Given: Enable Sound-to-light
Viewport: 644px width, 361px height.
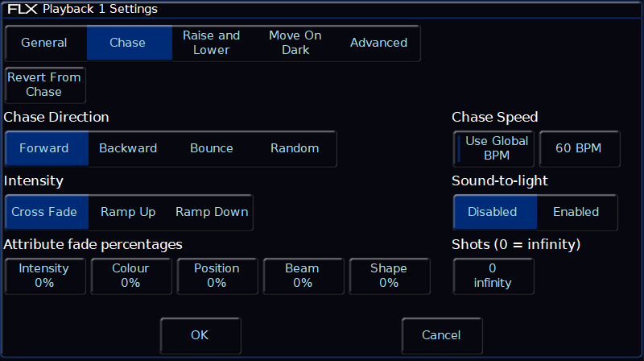Looking at the screenshot, I should tap(576, 212).
